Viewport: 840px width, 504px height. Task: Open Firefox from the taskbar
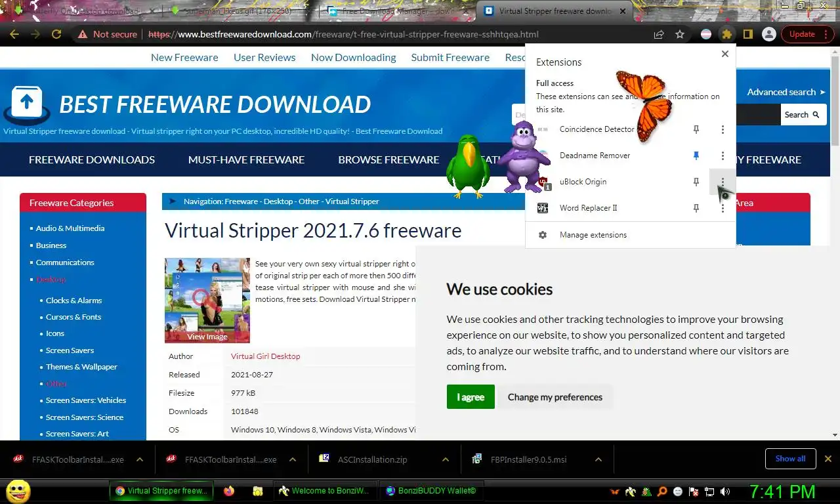pyautogui.click(x=229, y=491)
